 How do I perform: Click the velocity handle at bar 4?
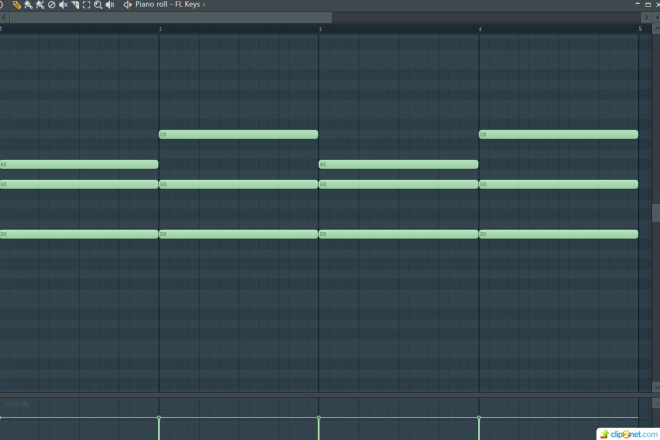479,417
